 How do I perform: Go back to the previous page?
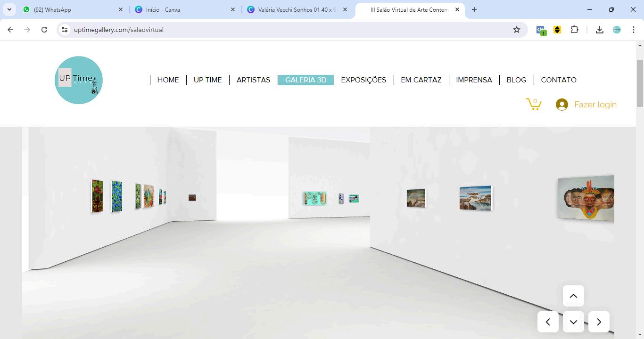pyautogui.click(x=10, y=30)
